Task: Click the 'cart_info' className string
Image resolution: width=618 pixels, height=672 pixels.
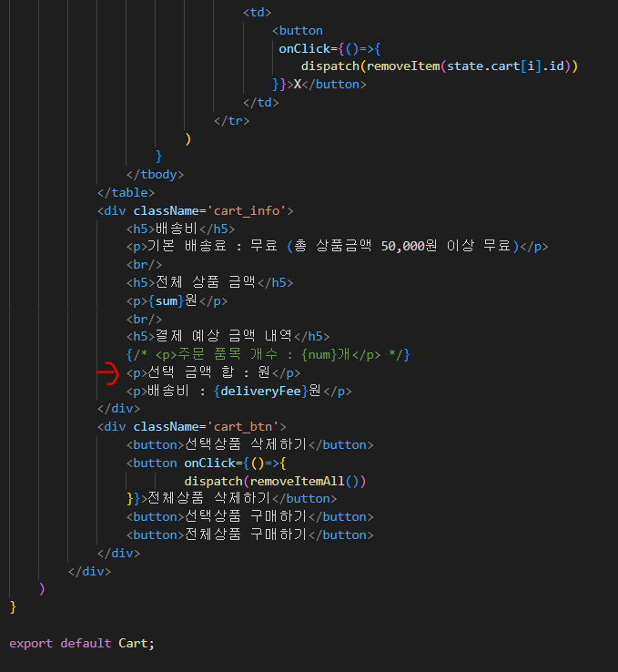Action: pyautogui.click(x=247, y=211)
